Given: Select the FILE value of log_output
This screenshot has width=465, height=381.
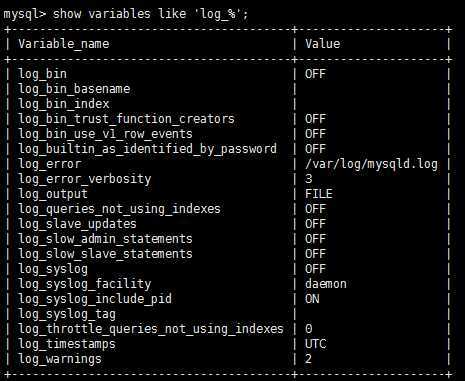Looking at the screenshot, I should point(319,194).
